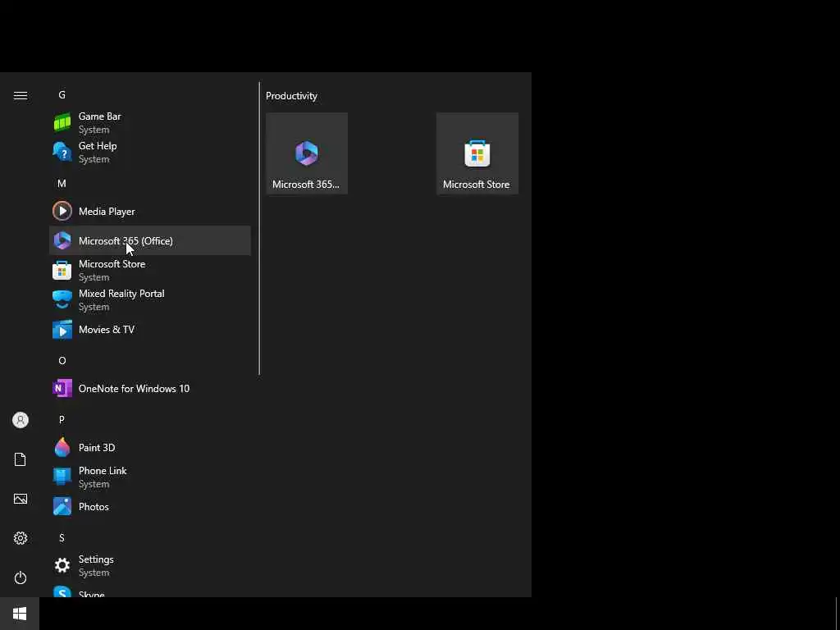Click the 'Phone Link' text label
This screenshot has width=840, height=630.
tap(103, 470)
